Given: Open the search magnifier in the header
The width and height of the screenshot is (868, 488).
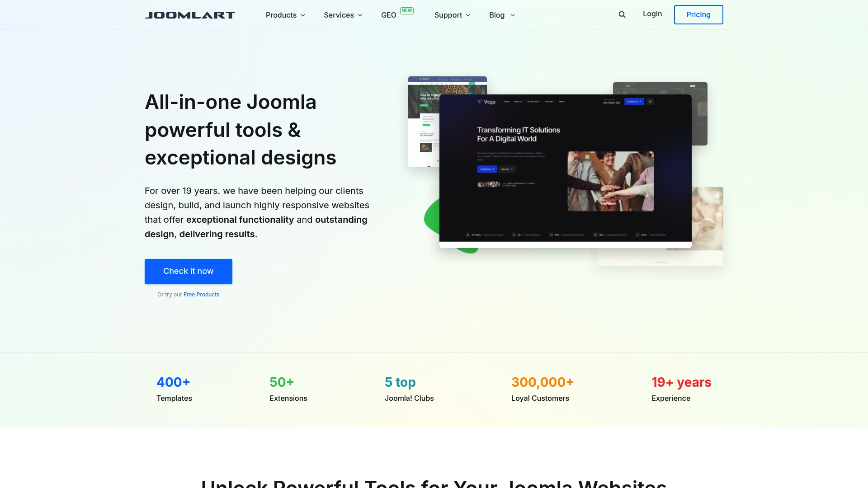Looking at the screenshot, I should pyautogui.click(x=622, y=14).
